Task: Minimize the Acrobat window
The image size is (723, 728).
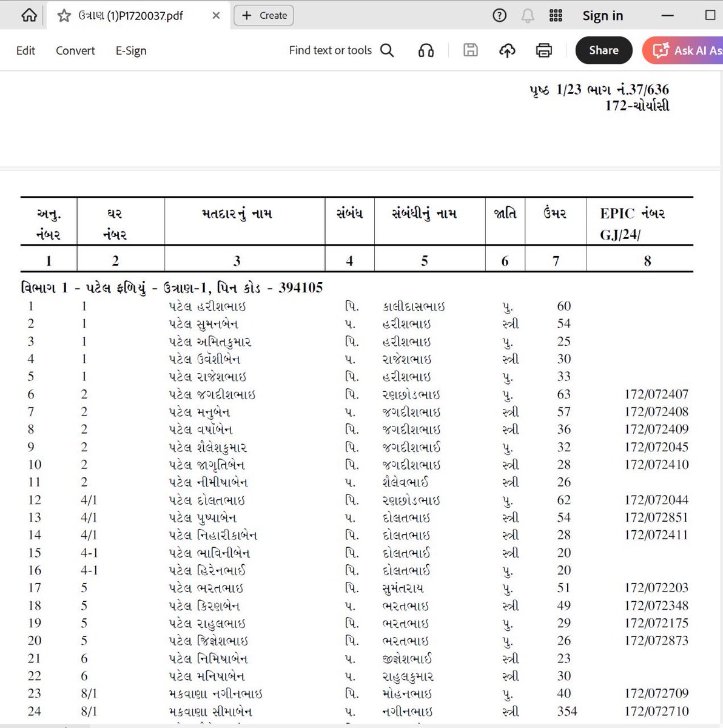Action: 668,16
